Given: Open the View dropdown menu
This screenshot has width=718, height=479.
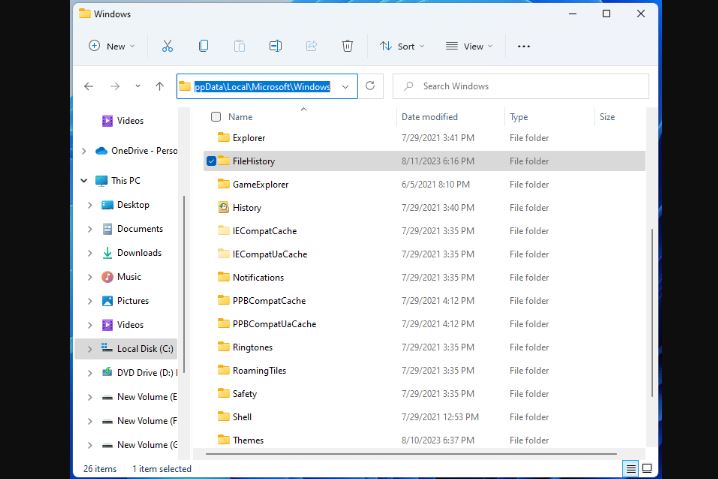Looking at the screenshot, I should [469, 46].
